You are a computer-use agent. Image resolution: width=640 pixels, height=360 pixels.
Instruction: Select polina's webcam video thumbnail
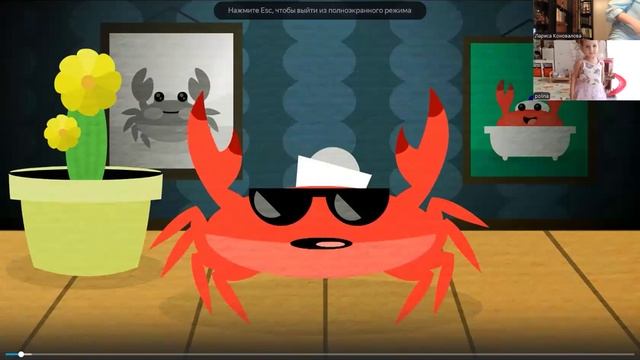pos(587,70)
